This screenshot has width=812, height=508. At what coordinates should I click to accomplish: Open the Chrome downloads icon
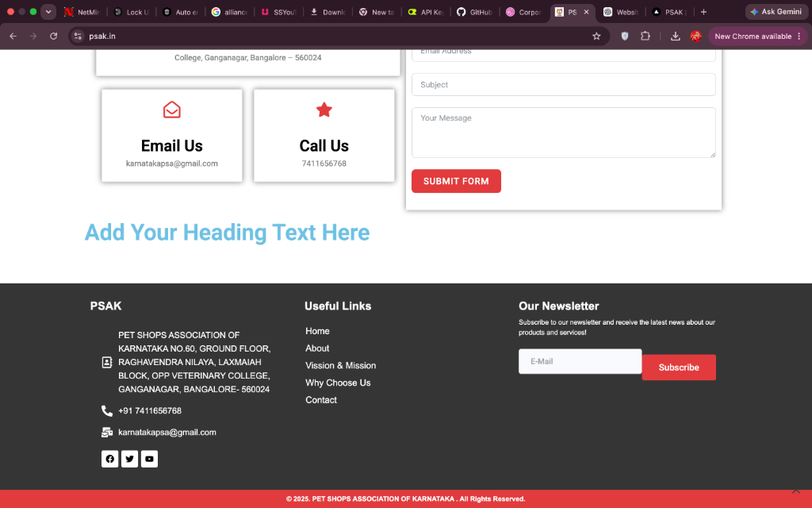(676, 37)
